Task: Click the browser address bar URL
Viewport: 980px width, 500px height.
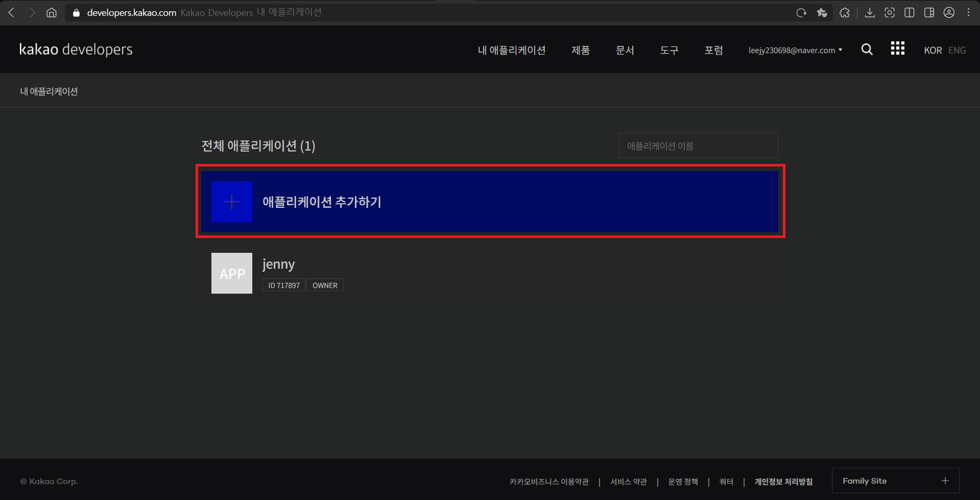Action: pyautogui.click(x=132, y=13)
